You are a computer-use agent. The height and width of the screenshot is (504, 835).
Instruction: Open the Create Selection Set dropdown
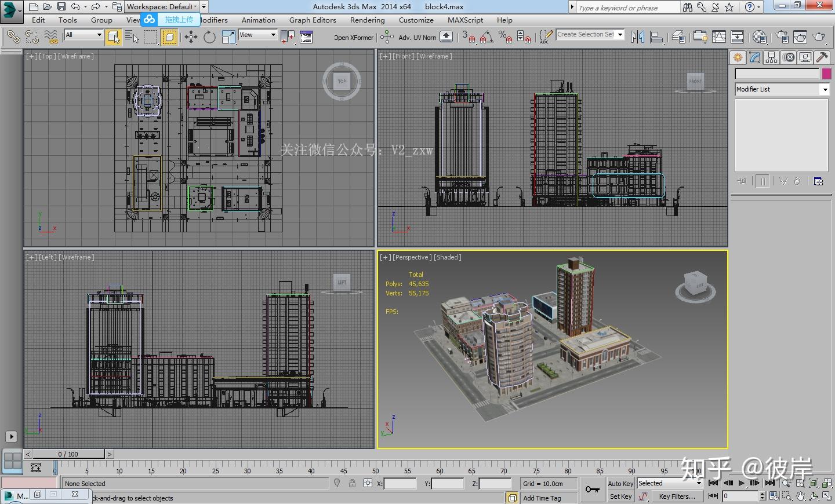pyautogui.click(x=620, y=35)
